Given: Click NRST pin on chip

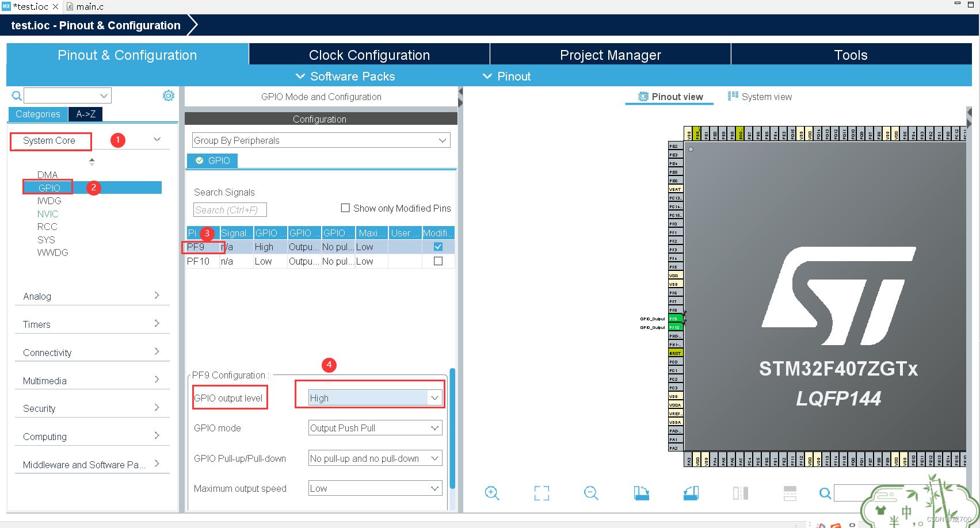Looking at the screenshot, I should [675, 353].
